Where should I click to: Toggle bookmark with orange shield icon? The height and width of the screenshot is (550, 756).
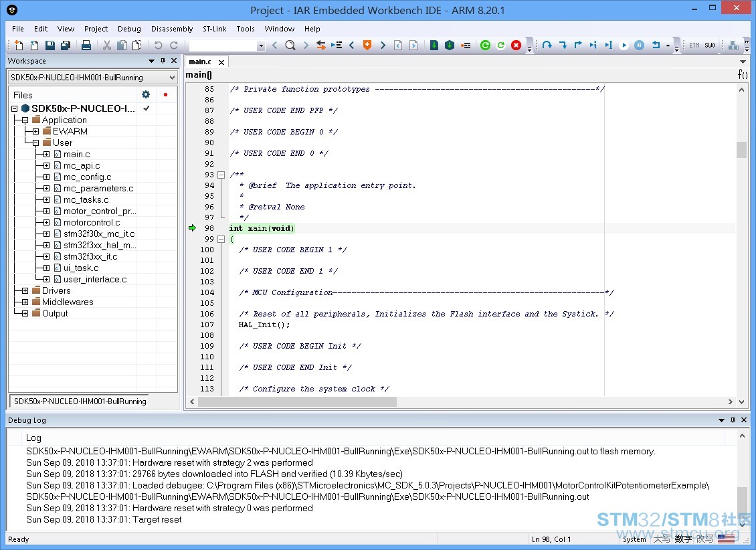click(367, 45)
